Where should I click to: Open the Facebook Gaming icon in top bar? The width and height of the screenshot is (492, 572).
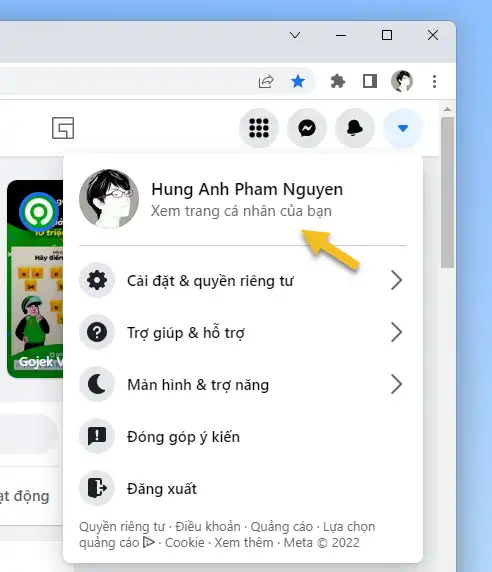pos(63,128)
